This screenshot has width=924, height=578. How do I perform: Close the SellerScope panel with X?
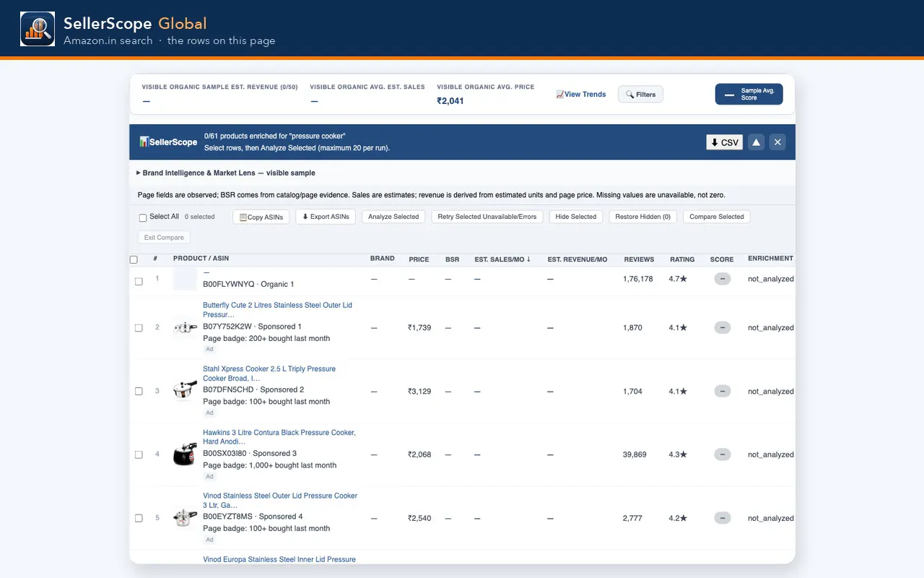(777, 142)
